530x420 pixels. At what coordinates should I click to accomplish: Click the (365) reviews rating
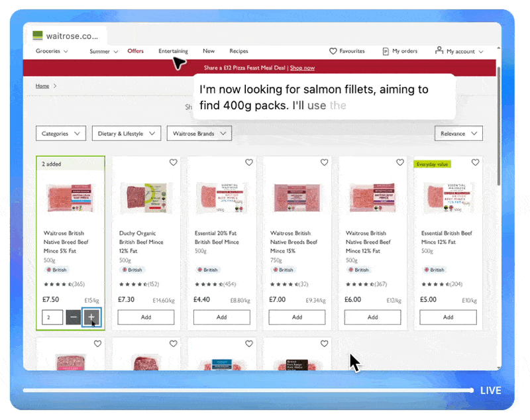pos(64,284)
